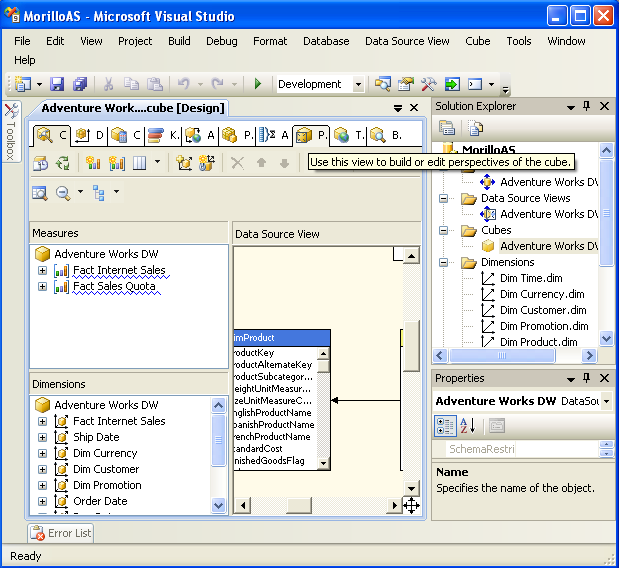Click EnglishProductName column in DimProduct table

(x=272, y=413)
